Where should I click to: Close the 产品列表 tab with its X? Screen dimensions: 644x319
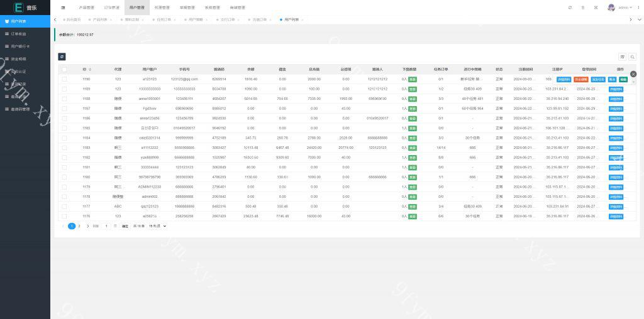click(111, 19)
